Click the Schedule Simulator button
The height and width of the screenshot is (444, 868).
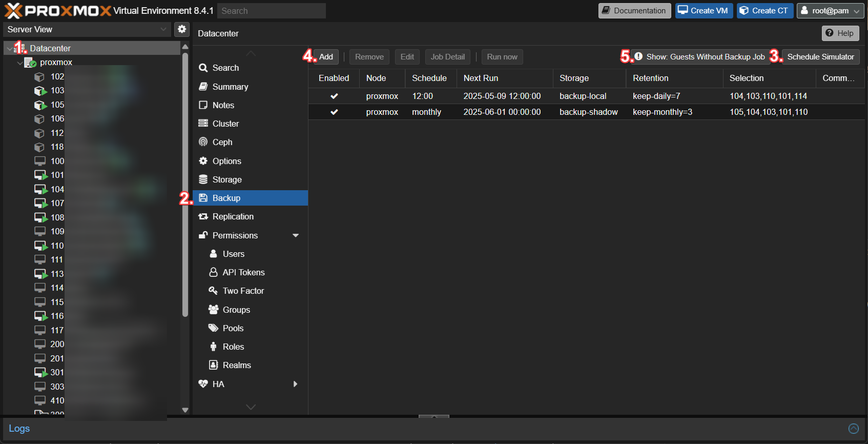820,57
